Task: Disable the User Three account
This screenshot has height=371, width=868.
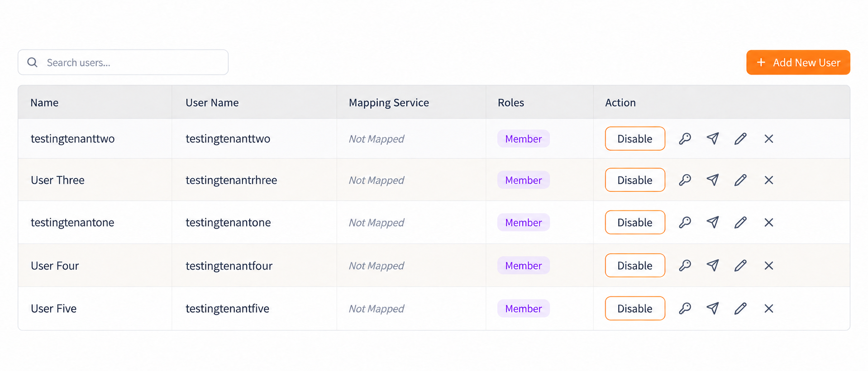Action: [x=635, y=180]
